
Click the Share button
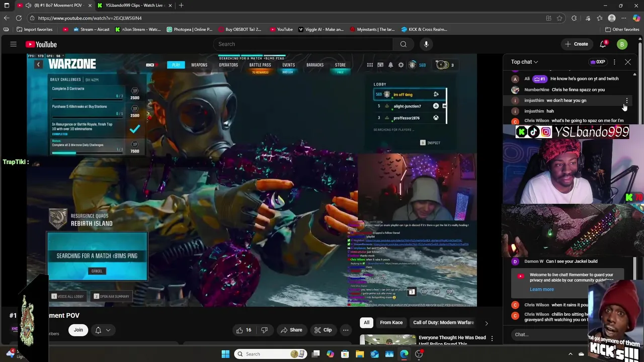291,330
